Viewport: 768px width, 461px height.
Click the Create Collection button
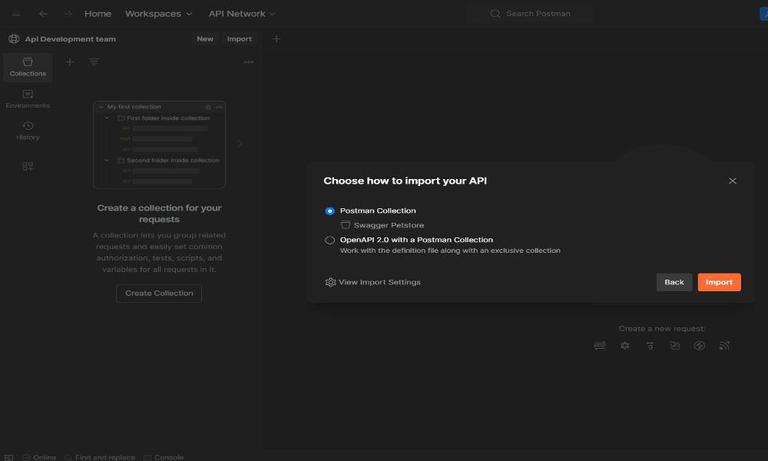[159, 293]
